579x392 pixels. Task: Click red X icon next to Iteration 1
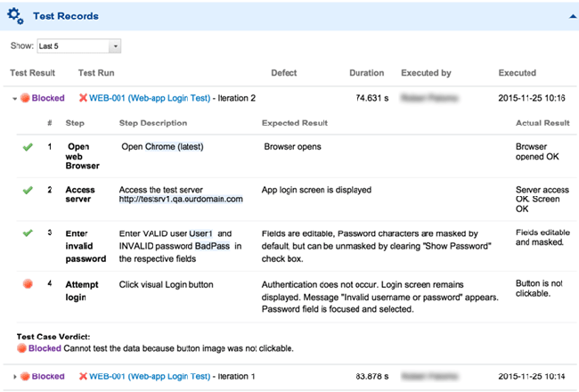click(83, 377)
